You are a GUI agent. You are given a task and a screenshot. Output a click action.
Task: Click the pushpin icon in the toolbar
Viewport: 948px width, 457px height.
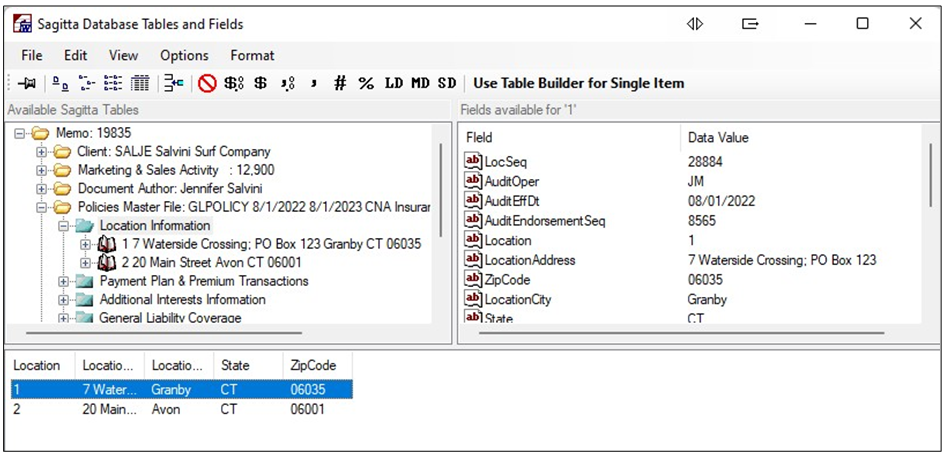tap(26, 84)
